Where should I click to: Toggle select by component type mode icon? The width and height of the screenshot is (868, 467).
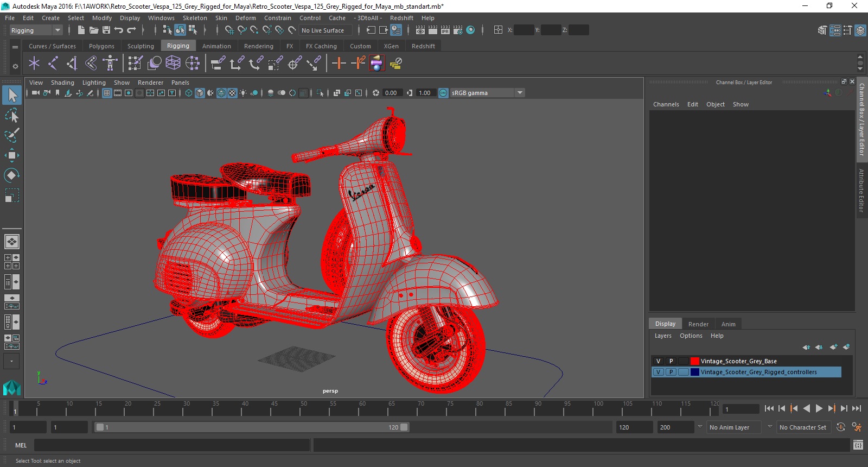193,30
